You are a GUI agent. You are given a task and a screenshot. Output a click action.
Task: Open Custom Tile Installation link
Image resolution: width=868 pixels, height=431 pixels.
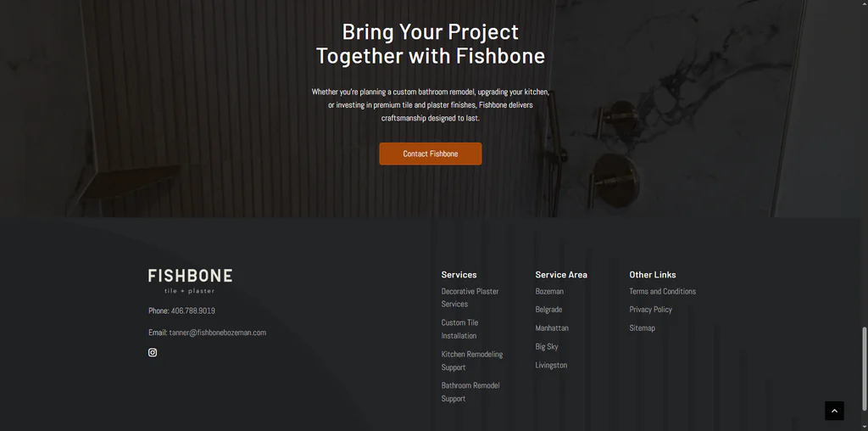[x=459, y=329]
